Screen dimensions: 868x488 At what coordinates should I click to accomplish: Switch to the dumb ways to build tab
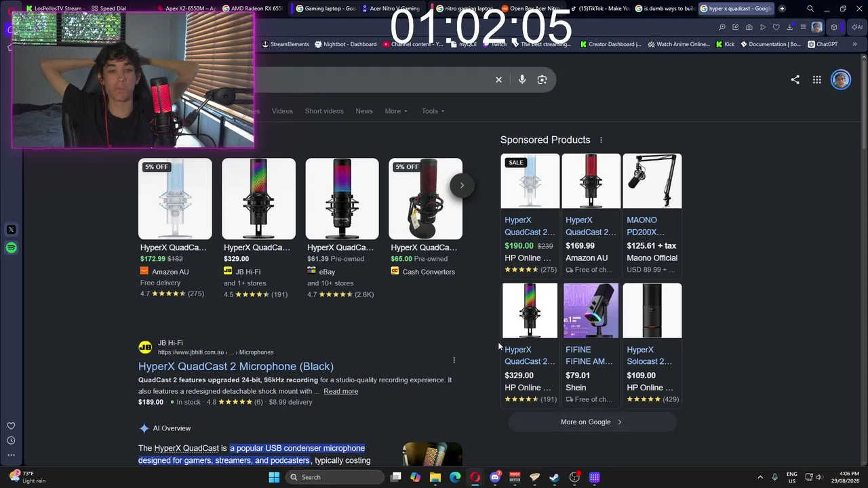pyautogui.click(x=665, y=9)
